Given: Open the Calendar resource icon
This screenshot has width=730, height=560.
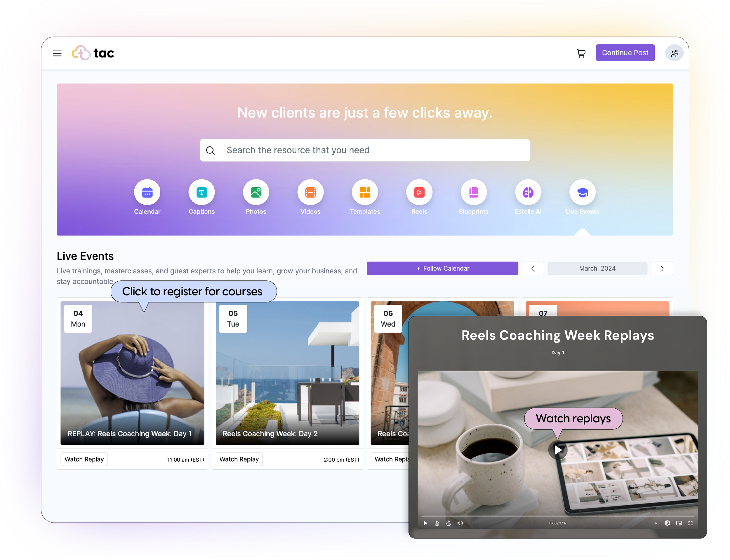Looking at the screenshot, I should (x=147, y=192).
